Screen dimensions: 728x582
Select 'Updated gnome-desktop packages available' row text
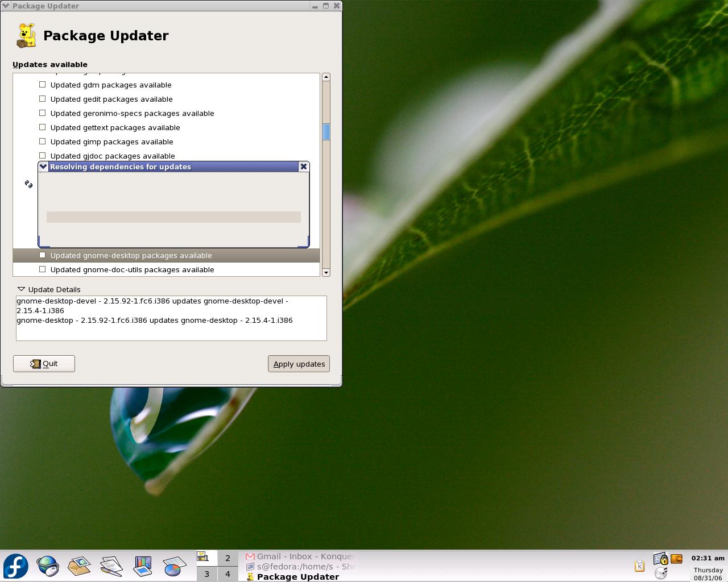tap(131, 255)
